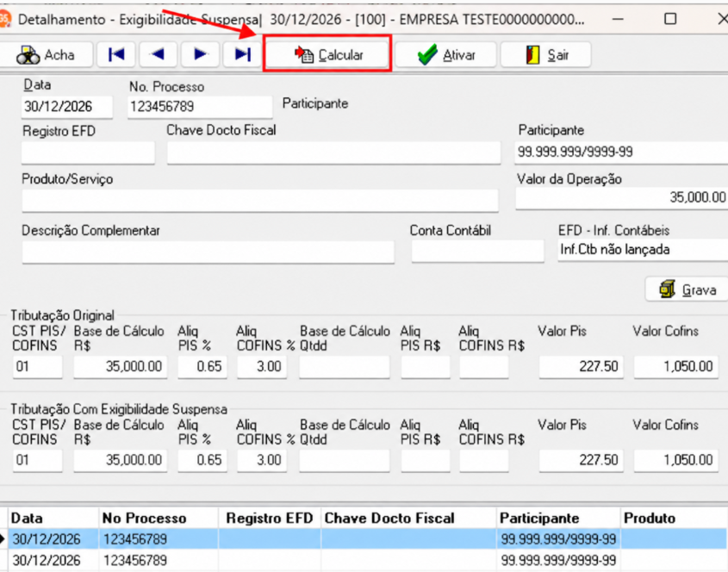
Task: Click the No Processo column header
Action: (x=159, y=518)
